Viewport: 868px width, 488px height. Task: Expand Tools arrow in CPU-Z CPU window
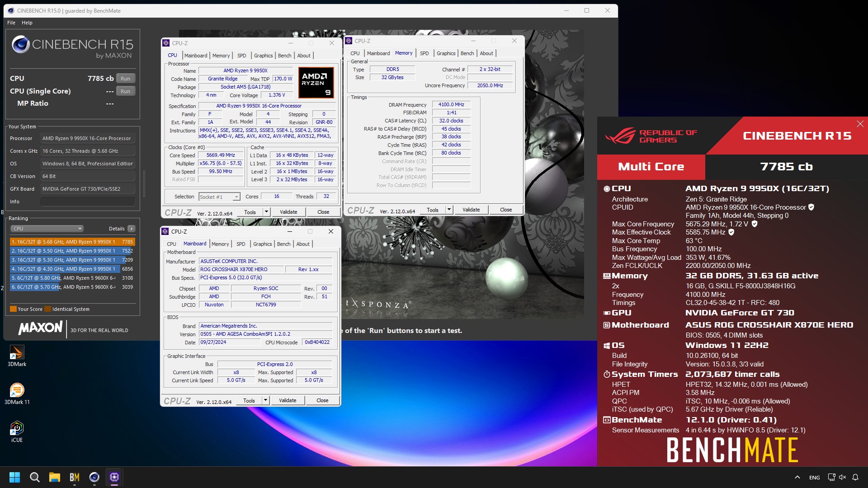266,212
